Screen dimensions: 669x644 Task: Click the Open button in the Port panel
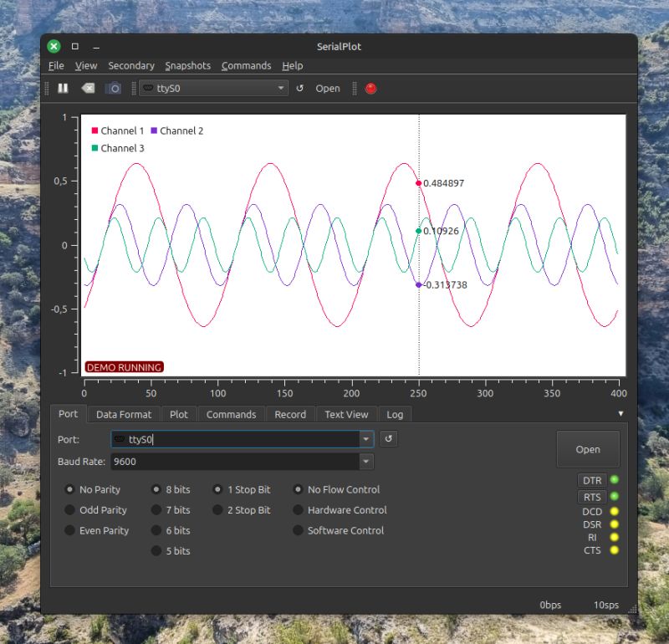coord(588,449)
